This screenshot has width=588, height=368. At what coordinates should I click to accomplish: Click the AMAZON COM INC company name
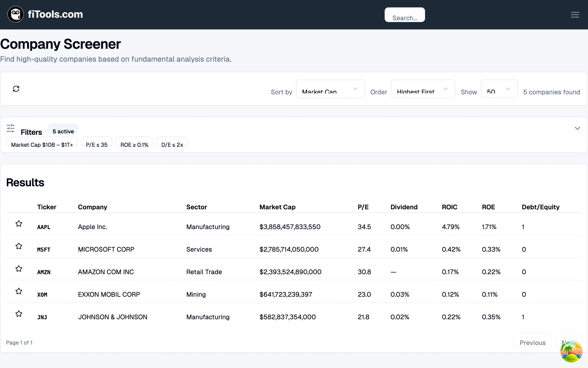click(106, 272)
